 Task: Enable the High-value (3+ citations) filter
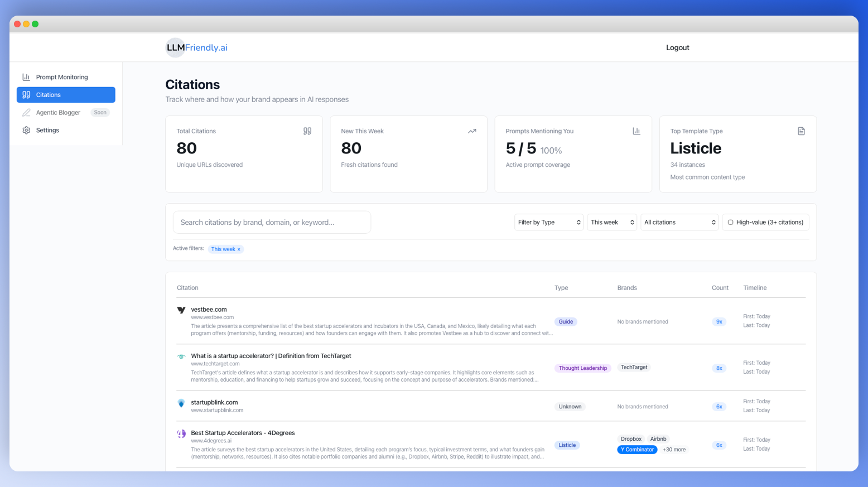point(731,221)
